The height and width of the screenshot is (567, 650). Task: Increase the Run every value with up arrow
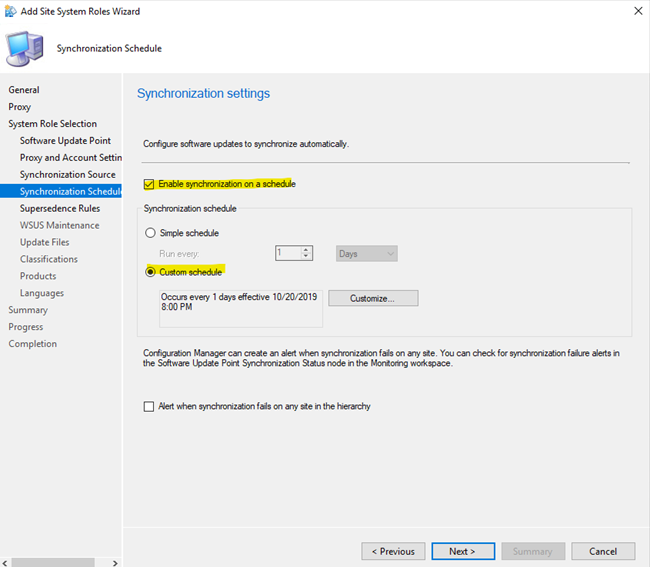coord(306,250)
